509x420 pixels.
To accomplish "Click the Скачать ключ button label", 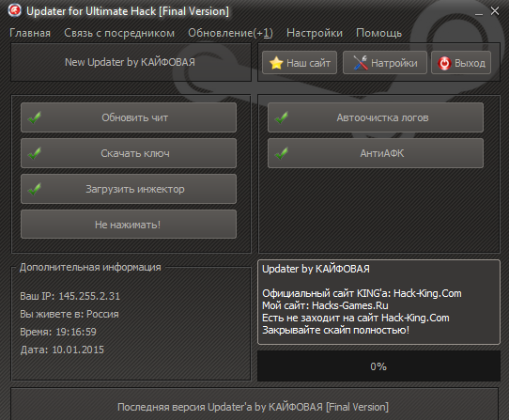I will [135, 153].
